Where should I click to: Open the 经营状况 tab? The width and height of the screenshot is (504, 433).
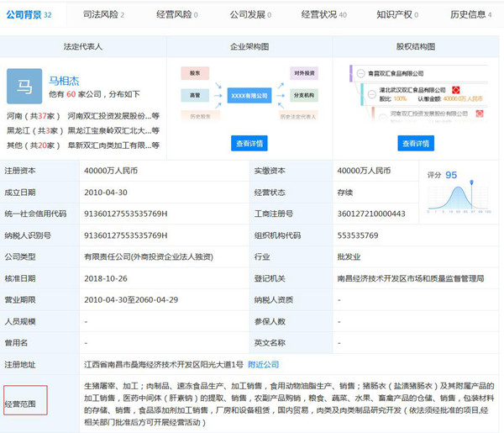pyautogui.click(x=323, y=14)
